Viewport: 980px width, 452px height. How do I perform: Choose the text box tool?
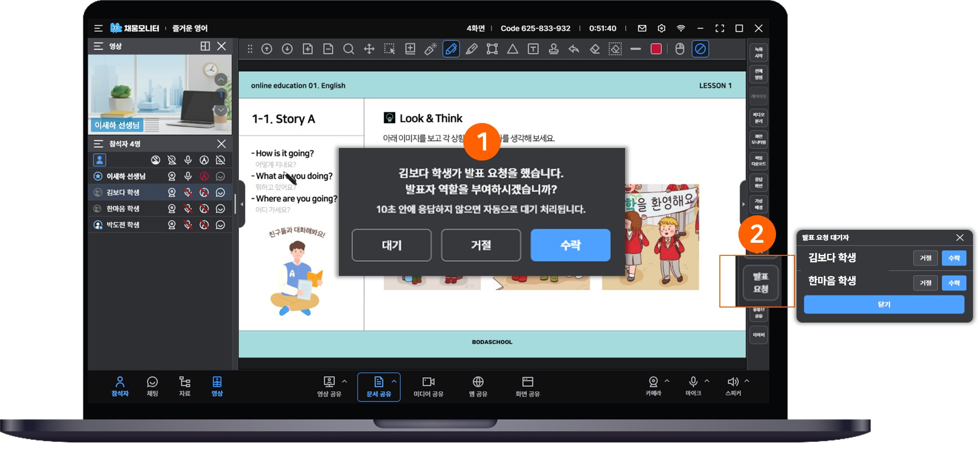tap(533, 49)
